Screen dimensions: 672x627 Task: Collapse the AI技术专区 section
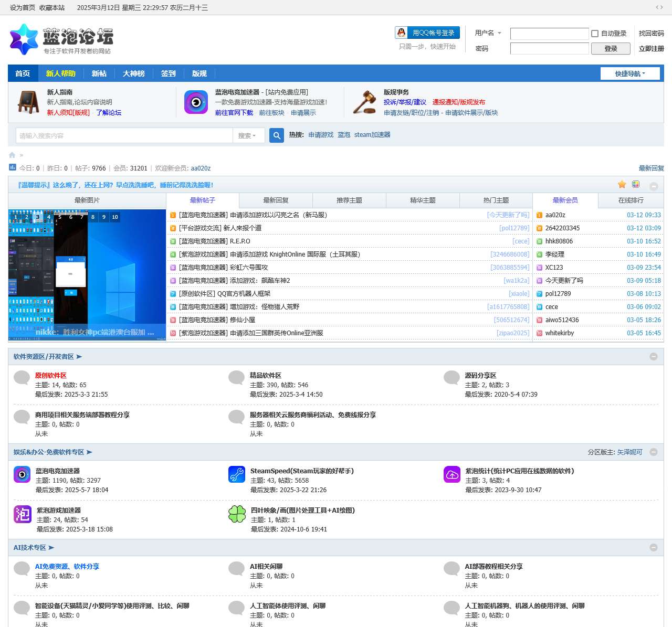point(654,547)
